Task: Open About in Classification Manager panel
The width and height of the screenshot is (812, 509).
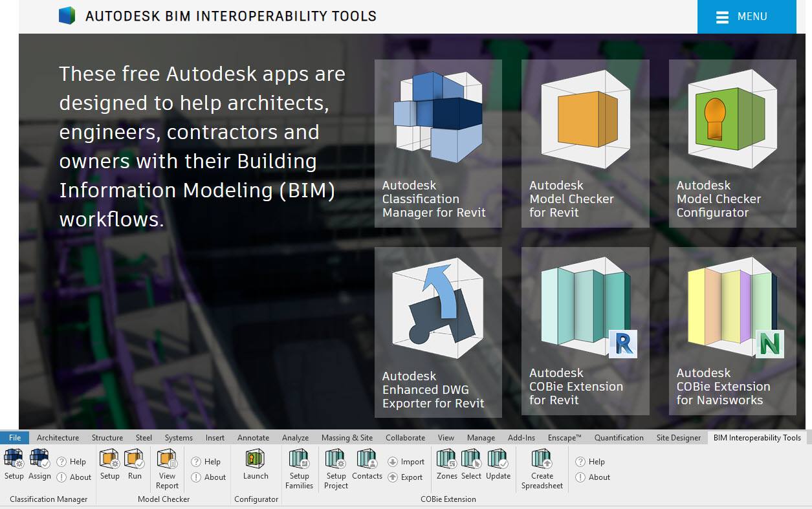Action: pos(74,477)
